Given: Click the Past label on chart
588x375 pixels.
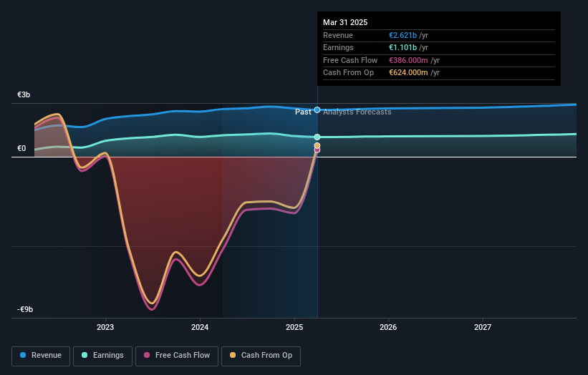Looking at the screenshot, I should (303, 112).
